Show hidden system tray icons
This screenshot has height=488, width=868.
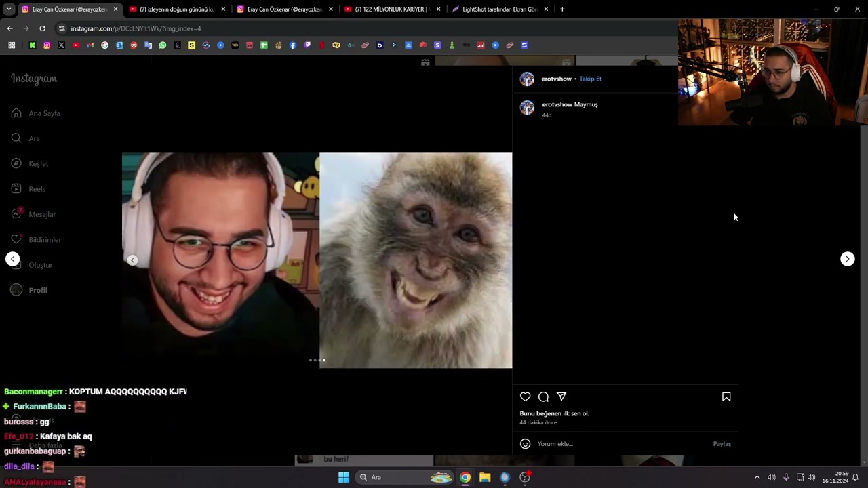point(757,477)
